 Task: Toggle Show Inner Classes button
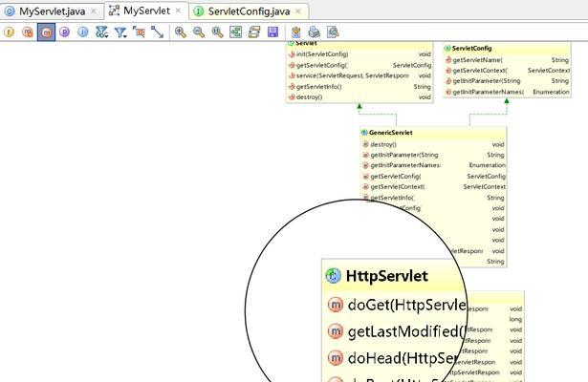tap(83, 32)
